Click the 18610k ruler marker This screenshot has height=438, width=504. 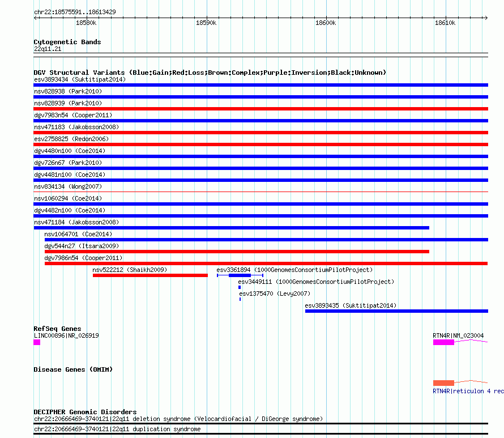point(445,23)
